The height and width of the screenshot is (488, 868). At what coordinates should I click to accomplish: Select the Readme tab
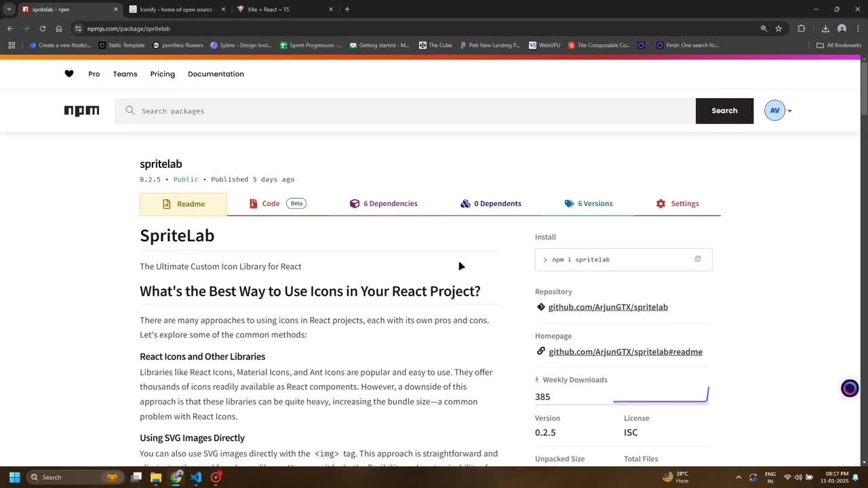click(x=183, y=204)
